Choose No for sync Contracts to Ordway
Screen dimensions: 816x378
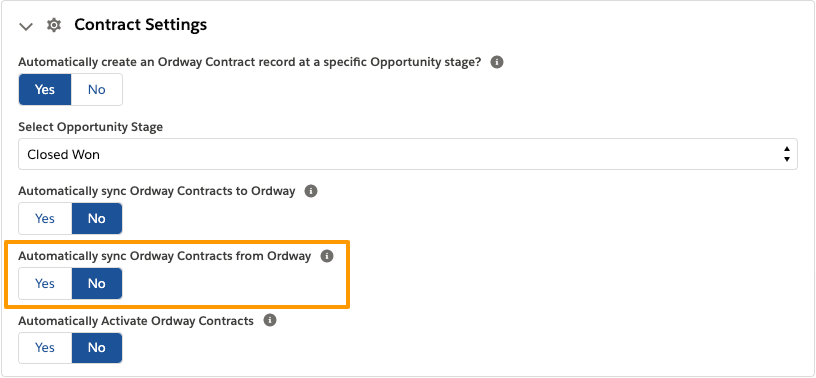point(97,219)
